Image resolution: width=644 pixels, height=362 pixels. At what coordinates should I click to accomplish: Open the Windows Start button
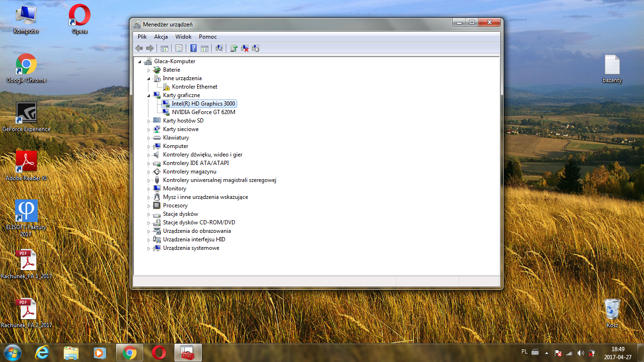(12, 353)
